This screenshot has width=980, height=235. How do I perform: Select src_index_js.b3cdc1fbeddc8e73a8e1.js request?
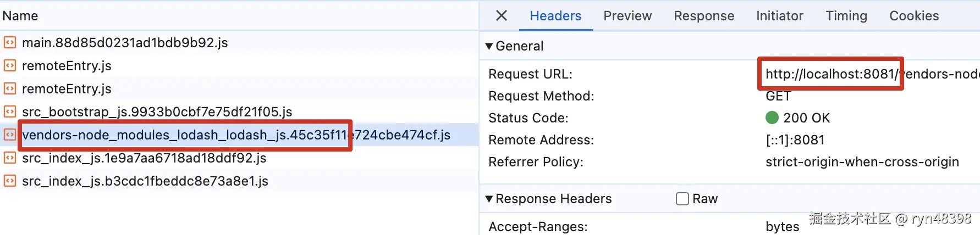(145, 181)
